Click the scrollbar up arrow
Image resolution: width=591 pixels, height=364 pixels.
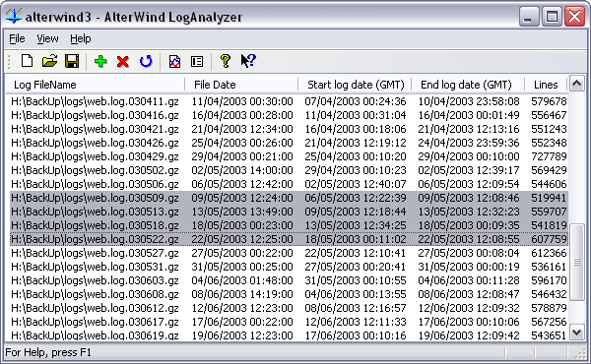point(576,84)
